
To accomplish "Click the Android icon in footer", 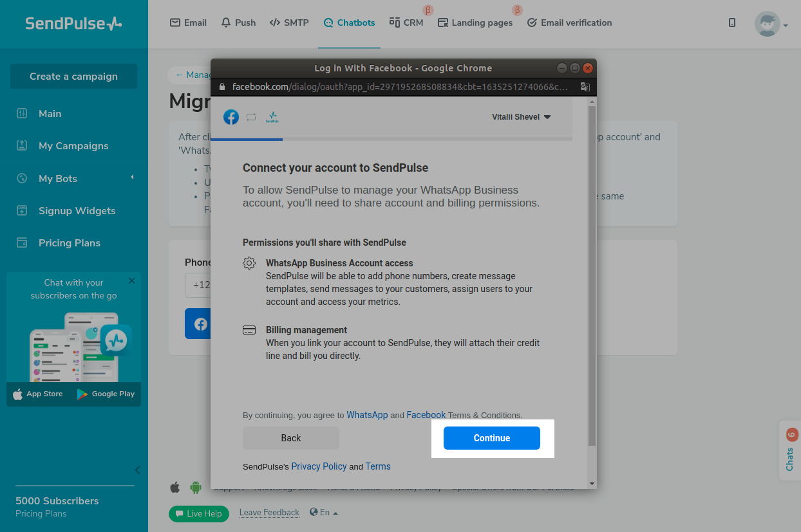I will (196, 487).
